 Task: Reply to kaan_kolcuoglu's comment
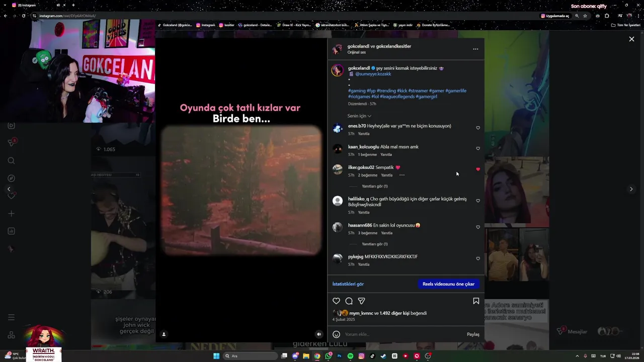pyautogui.click(x=386, y=154)
